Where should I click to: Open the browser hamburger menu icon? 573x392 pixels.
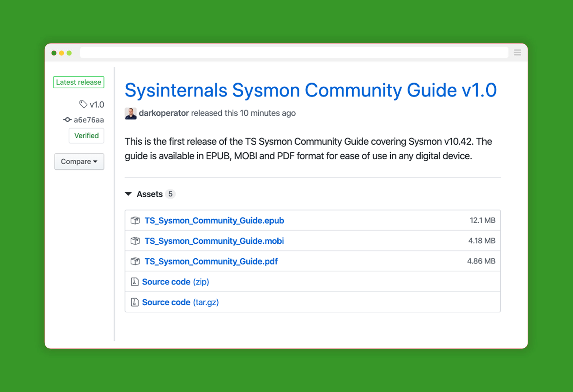pyautogui.click(x=518, y=53)
